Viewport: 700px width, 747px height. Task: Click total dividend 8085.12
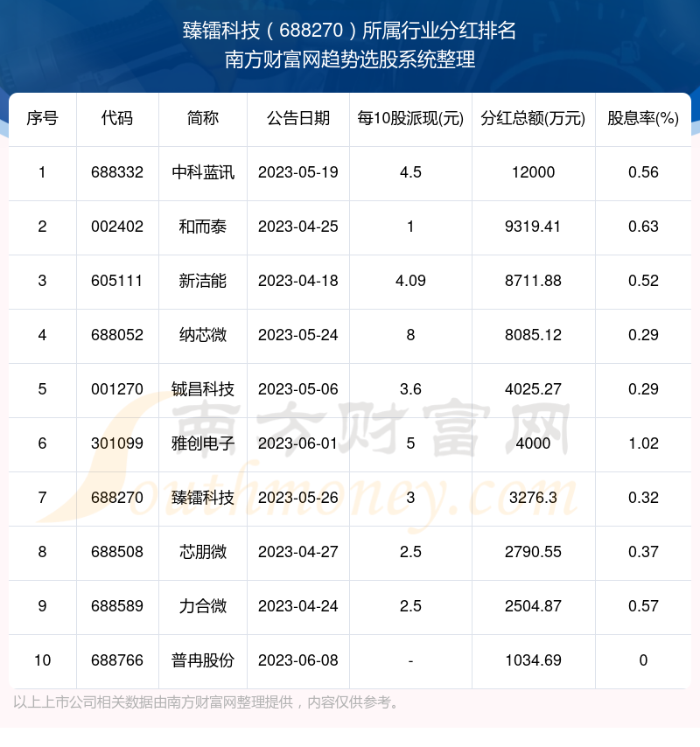[x=533, y=335]
